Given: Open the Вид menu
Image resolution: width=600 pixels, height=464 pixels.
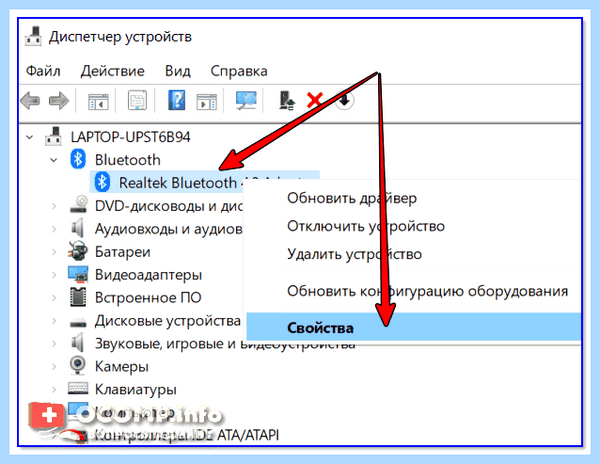Looking at the screenshot, I should 178,71.
